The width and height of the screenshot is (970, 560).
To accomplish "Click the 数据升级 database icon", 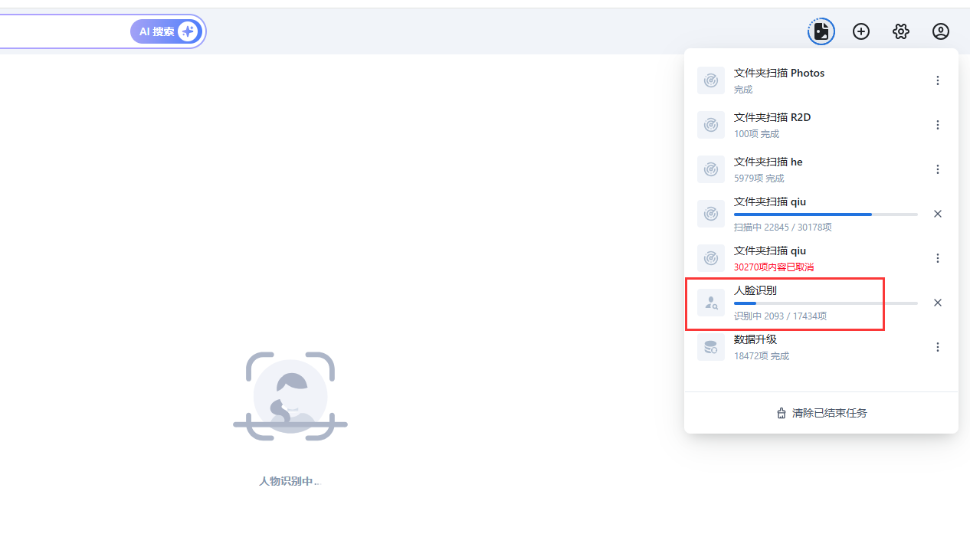I will pos(711,347).
